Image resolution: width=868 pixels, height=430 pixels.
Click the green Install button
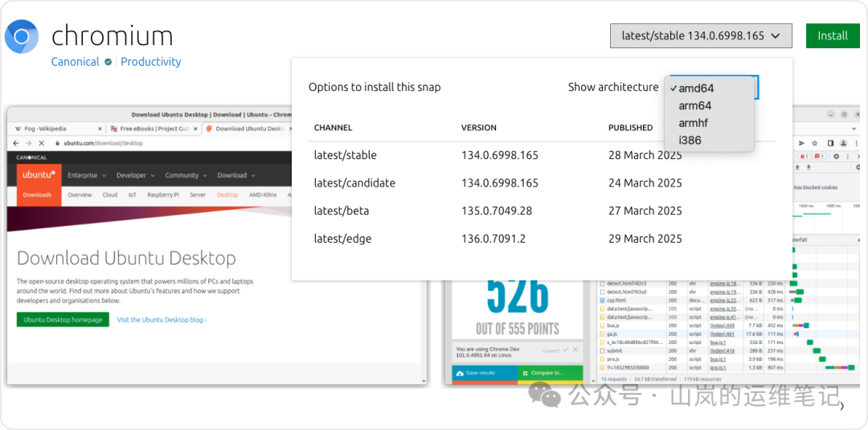833,36
